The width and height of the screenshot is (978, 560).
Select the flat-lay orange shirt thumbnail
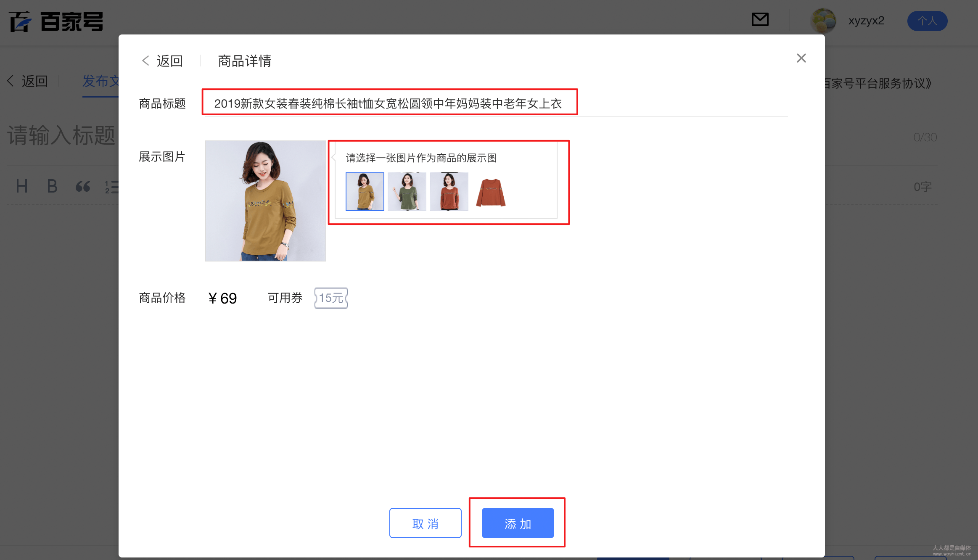tap(491, 192)
